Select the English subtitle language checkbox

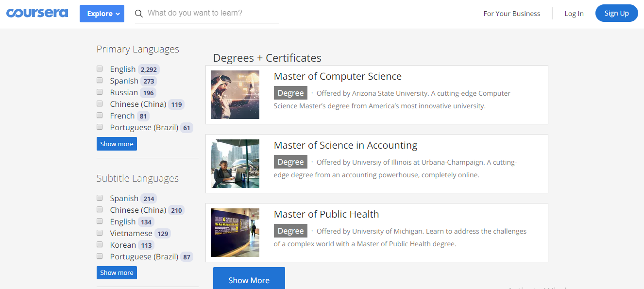(x=100, y=221)
